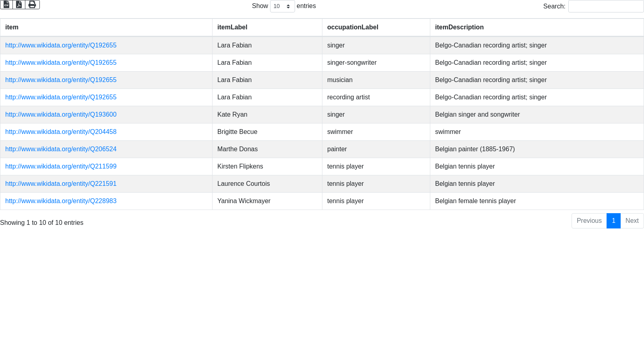Select page 1 in pagination
The image size is (644, 362).
tap(613, 221)
